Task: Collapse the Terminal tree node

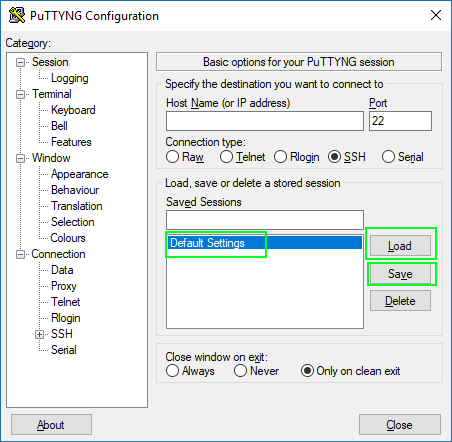Action: tap(21, 94)
